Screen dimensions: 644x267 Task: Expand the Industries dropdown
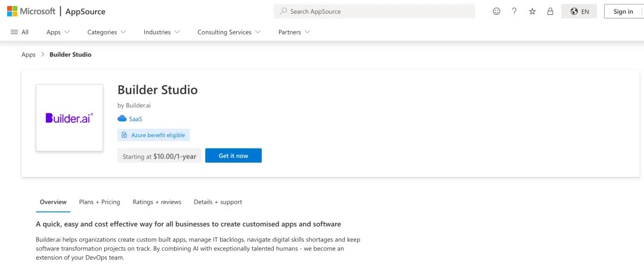coord(162,32)
